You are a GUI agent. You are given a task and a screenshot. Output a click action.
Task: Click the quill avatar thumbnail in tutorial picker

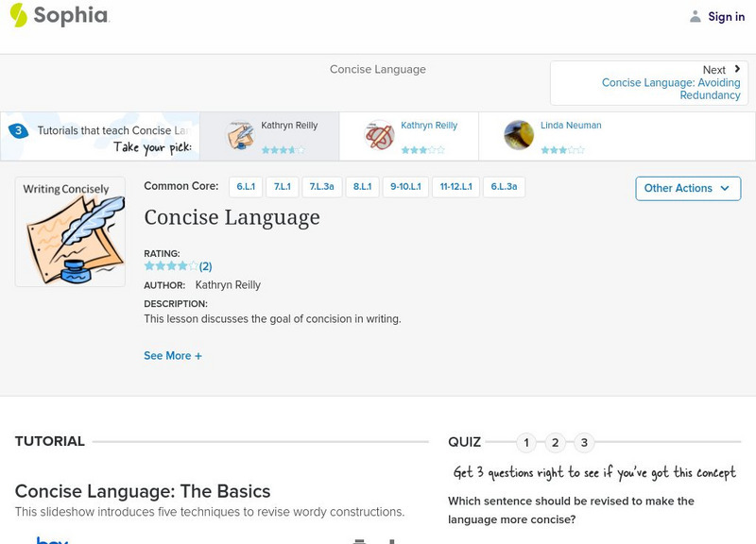(x=240, y=135)
